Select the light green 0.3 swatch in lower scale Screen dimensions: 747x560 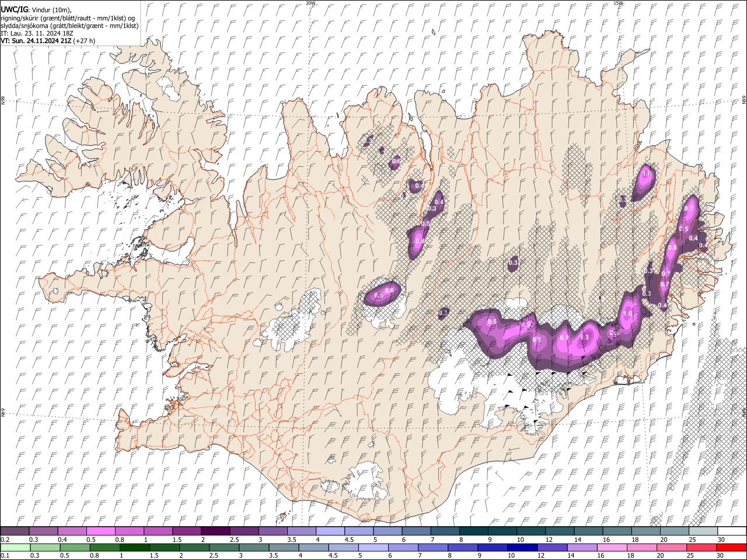point(45,547)
